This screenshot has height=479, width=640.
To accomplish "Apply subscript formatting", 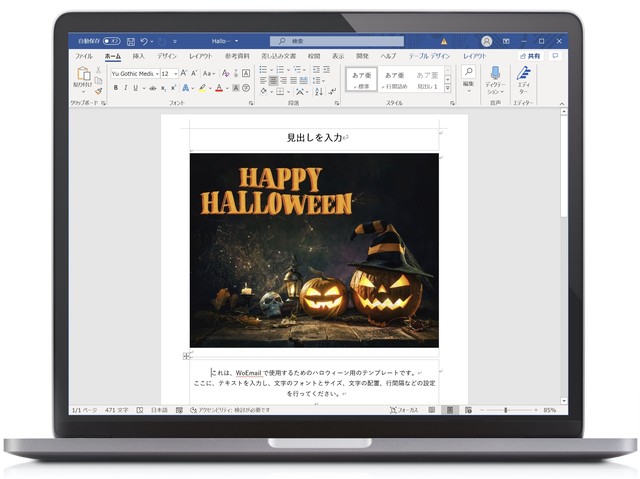I will coord(163,88).
